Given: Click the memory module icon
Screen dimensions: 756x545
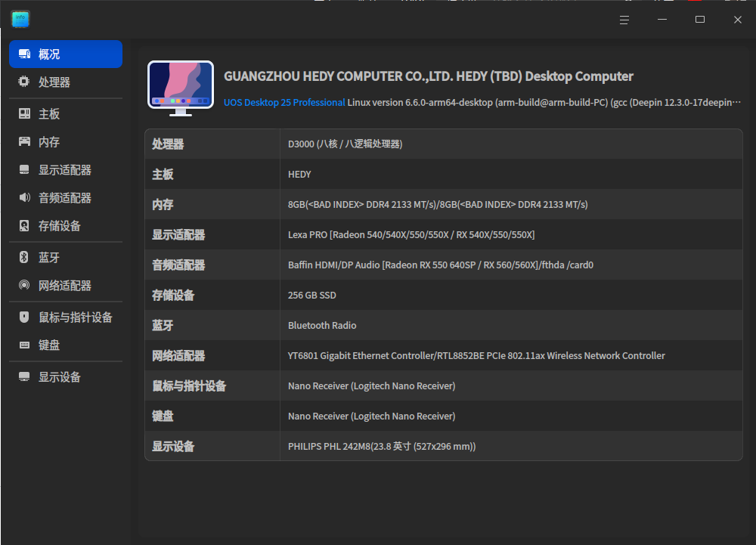Looking at the screenshot, I should (x=24, y=141).
